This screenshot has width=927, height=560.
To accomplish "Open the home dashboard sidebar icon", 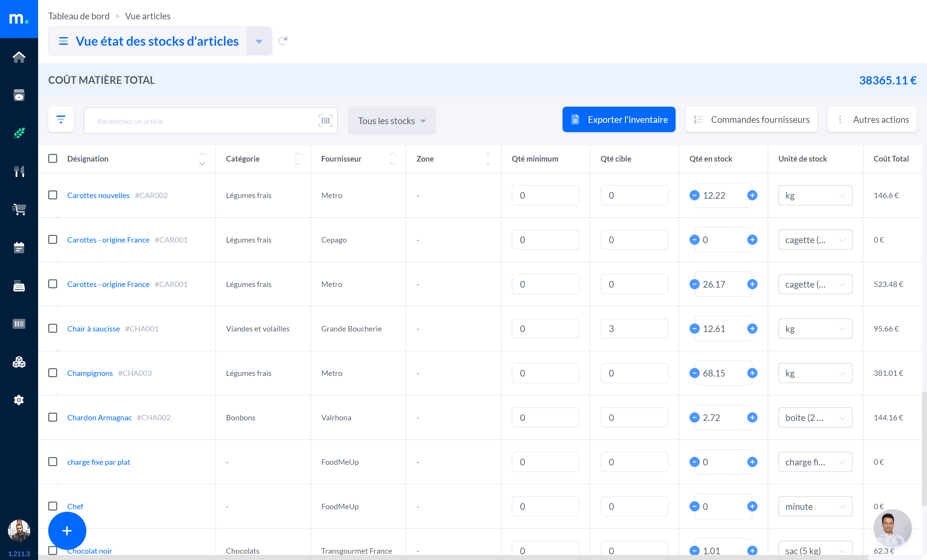I will click(x=19, y=57).
